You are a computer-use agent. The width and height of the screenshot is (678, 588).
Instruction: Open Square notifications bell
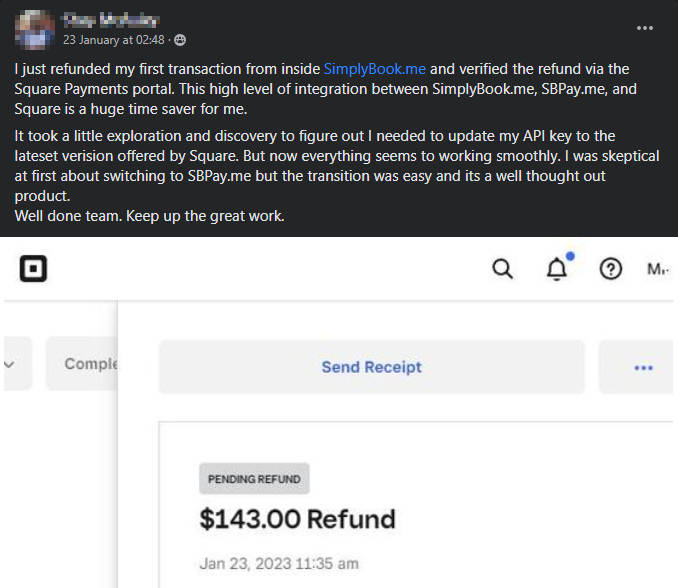[x=556, y=269]
